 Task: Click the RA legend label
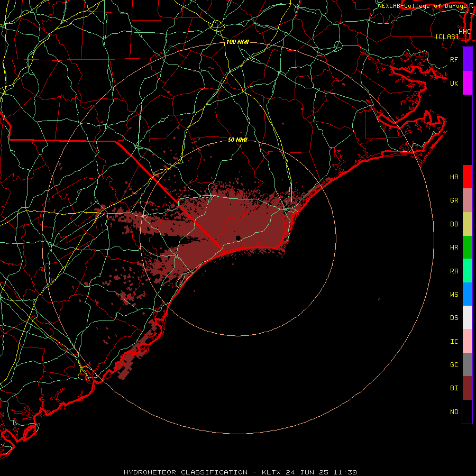(454, 271)
